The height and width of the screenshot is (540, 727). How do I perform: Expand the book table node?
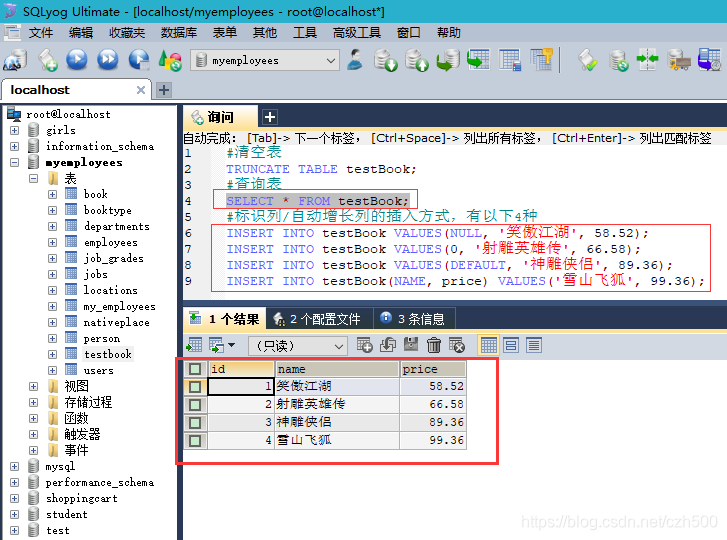[x=52, y=194]
